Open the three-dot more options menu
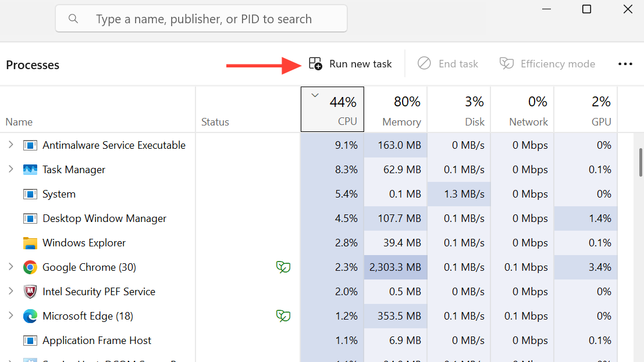This screenshot has height=362, width=644. [625, 63]
